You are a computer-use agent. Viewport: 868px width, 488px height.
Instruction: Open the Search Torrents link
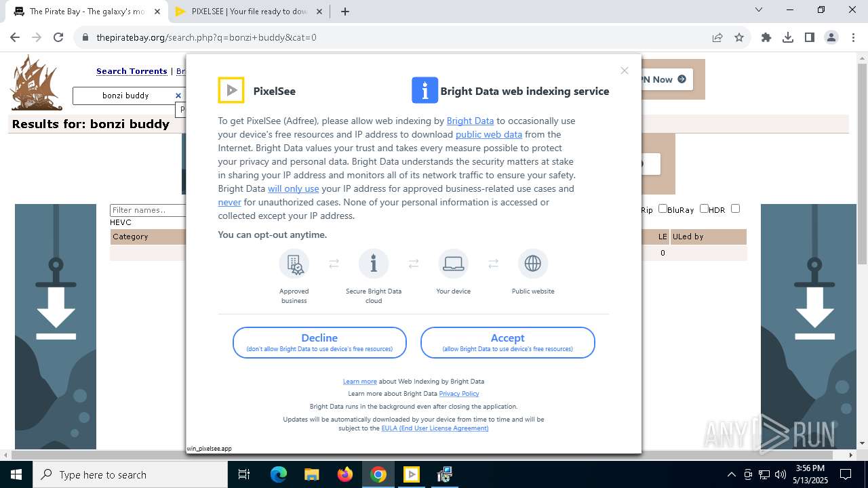(132, 71)
